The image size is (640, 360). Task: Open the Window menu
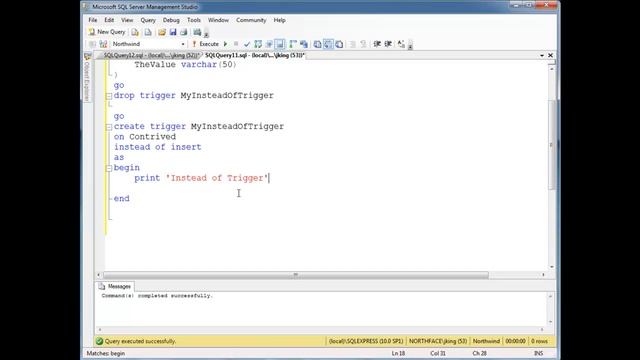coord(218,20)
